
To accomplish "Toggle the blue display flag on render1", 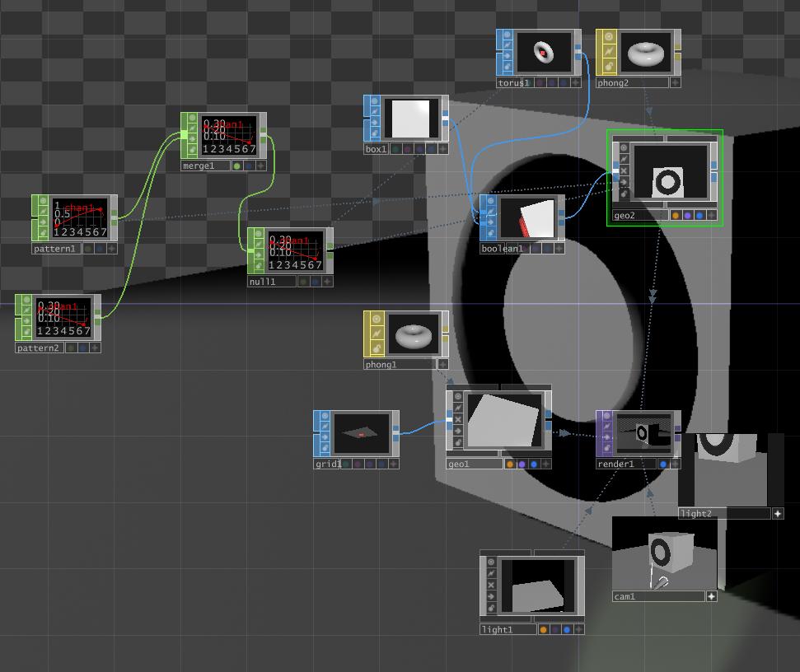I will (x=663, y=464).
